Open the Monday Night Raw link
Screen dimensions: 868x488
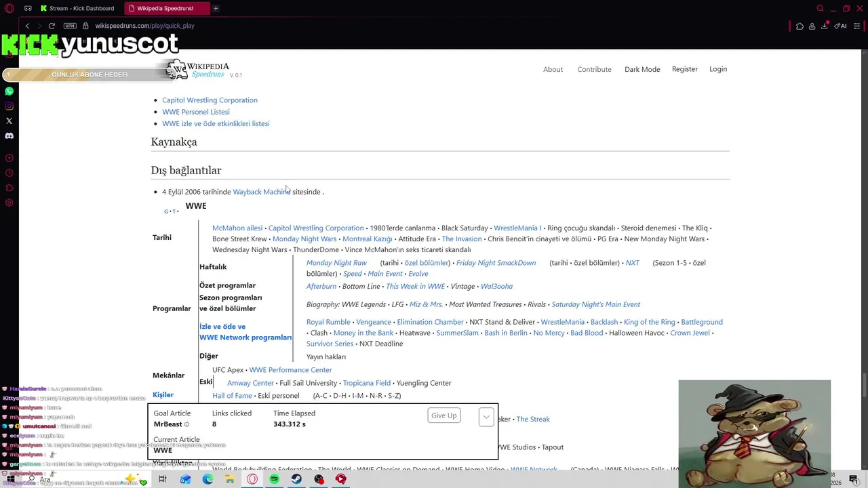(x=336, y=263)
